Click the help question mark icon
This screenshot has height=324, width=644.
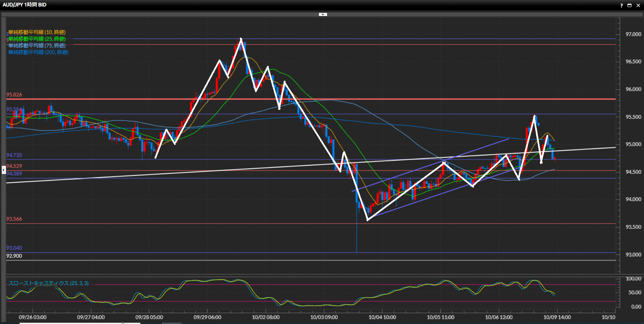pos(621,5)
